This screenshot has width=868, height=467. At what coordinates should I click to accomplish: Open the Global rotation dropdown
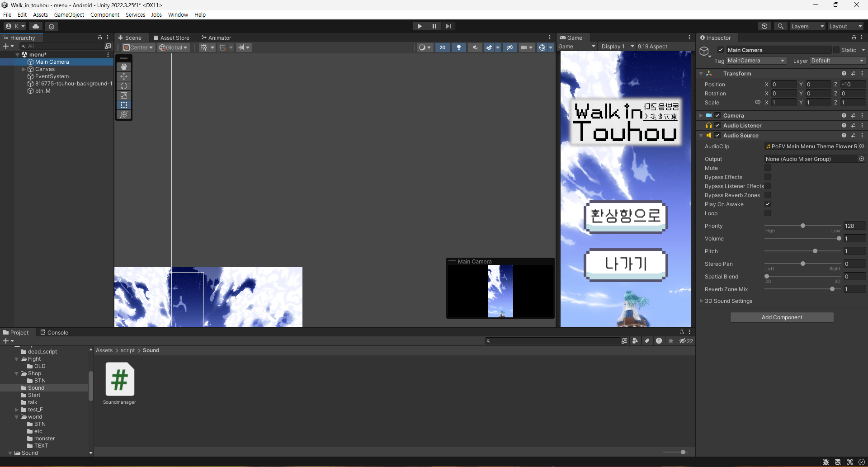pyautogui.click(x=173, y=47)
